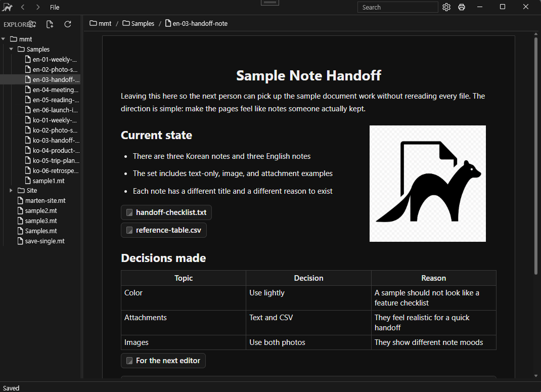Image resolution: width=541 pixels, height=392 pixels.
Task: Open Samples.mt in the tree
Action: pos(37,231)
